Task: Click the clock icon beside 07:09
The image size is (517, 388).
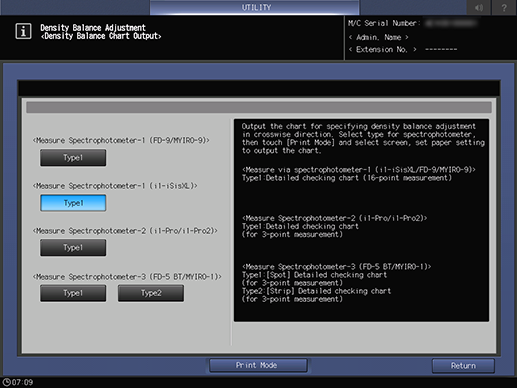Action: coord(6,382)
